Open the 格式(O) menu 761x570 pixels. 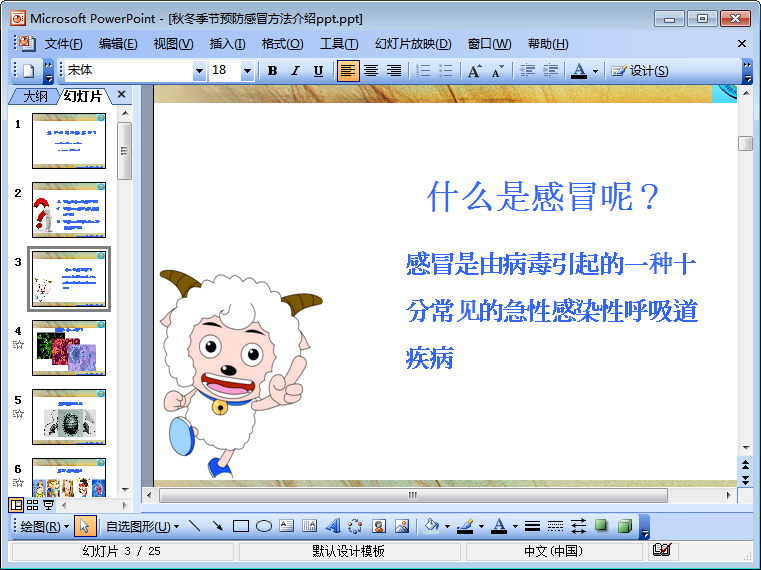click(282, 44)
